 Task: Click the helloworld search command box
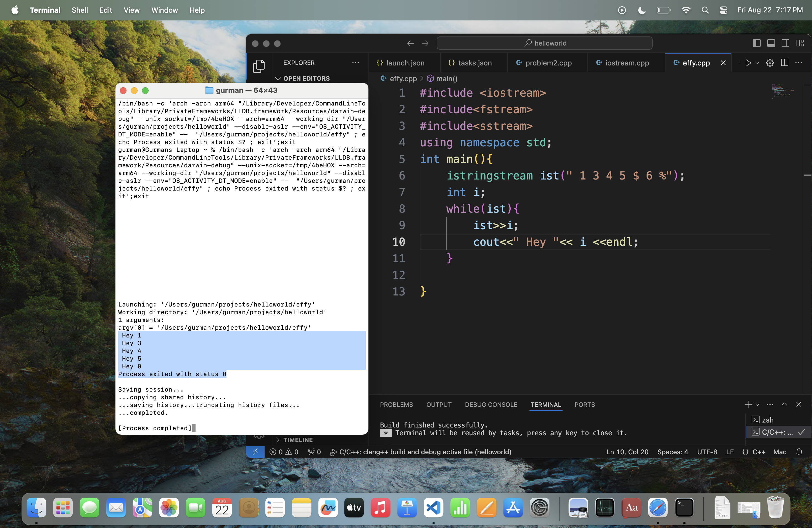point(545,43)
